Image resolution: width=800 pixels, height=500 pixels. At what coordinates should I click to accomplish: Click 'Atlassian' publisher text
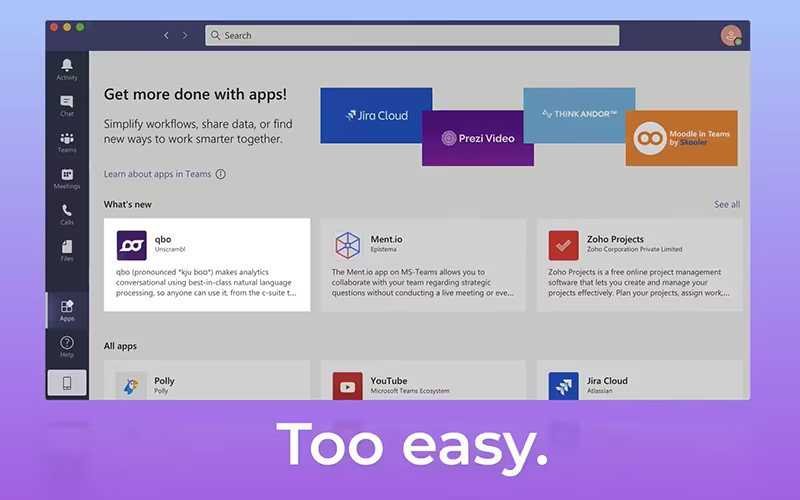pyautogui.click(x=599, y=391)
